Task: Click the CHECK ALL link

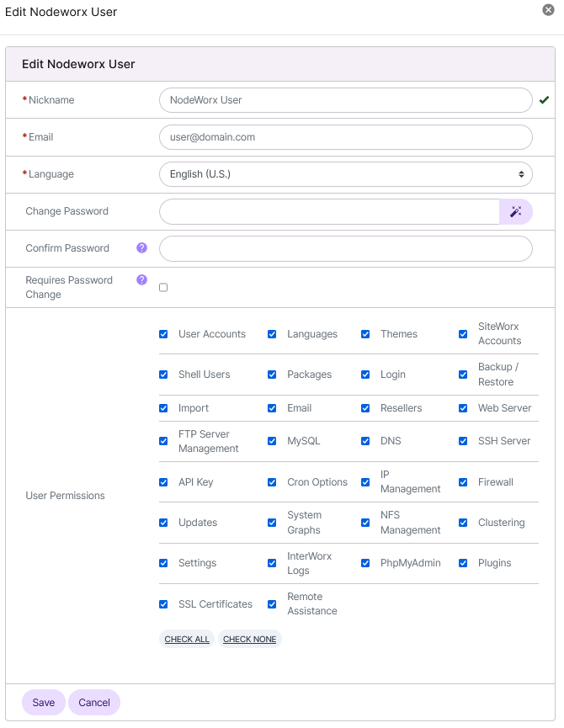Action: [x=186, y=639]
